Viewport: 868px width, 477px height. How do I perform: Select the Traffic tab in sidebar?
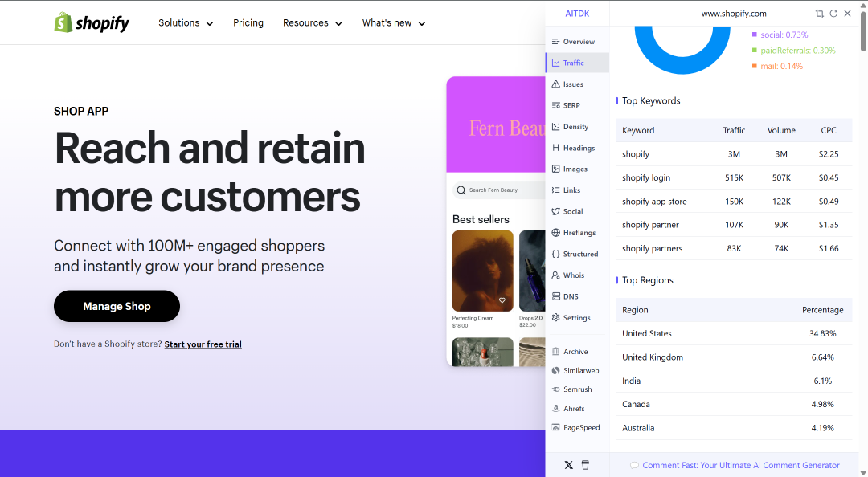click(577, 63)
